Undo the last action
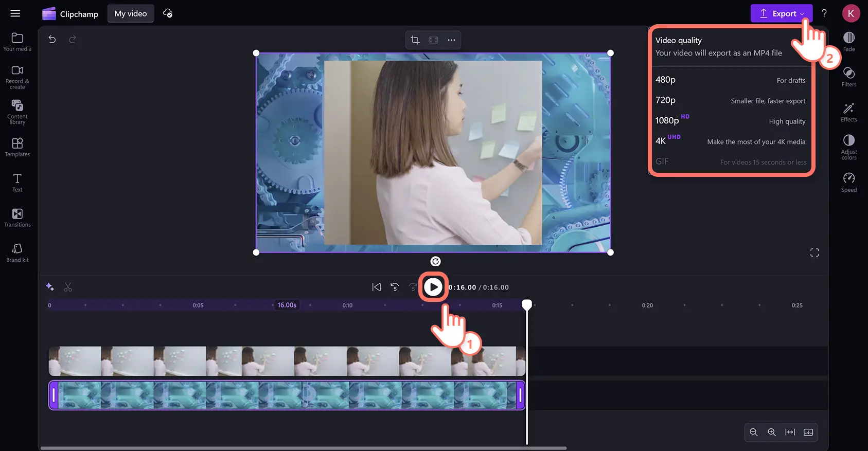This screenshot has height=451, width=868. tap(52, 39)
